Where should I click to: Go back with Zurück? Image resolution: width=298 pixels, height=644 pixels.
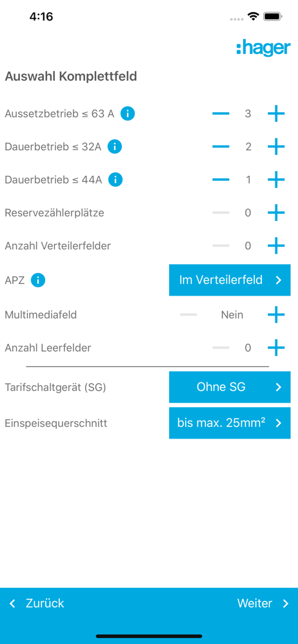37,603
